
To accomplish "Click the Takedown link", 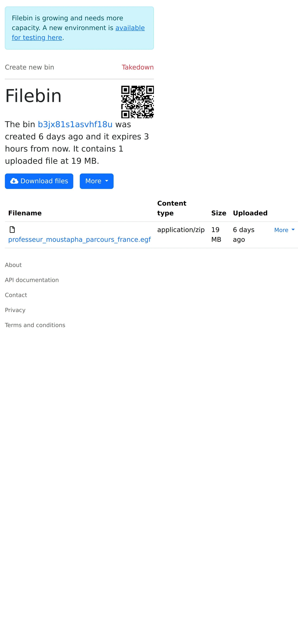I will 137,67.
